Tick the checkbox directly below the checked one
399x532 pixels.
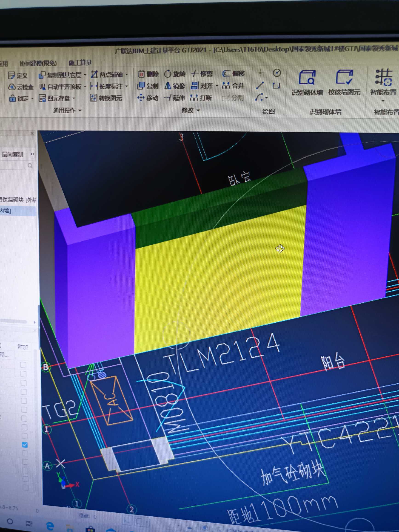25,453
